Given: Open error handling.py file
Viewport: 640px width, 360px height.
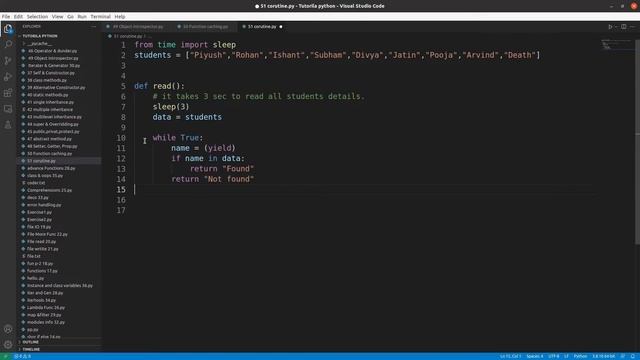Looking at the screenshot, I should click(44, 205).
